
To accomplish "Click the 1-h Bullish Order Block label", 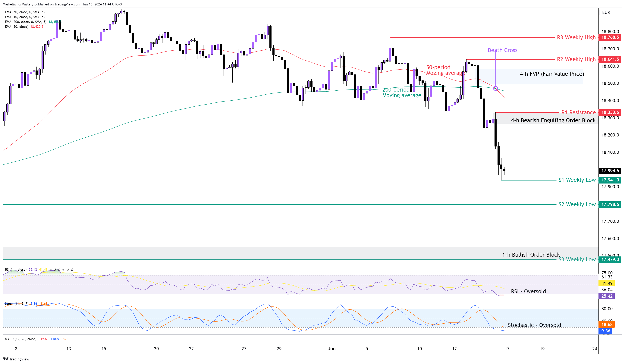I will tap(531, 255).
